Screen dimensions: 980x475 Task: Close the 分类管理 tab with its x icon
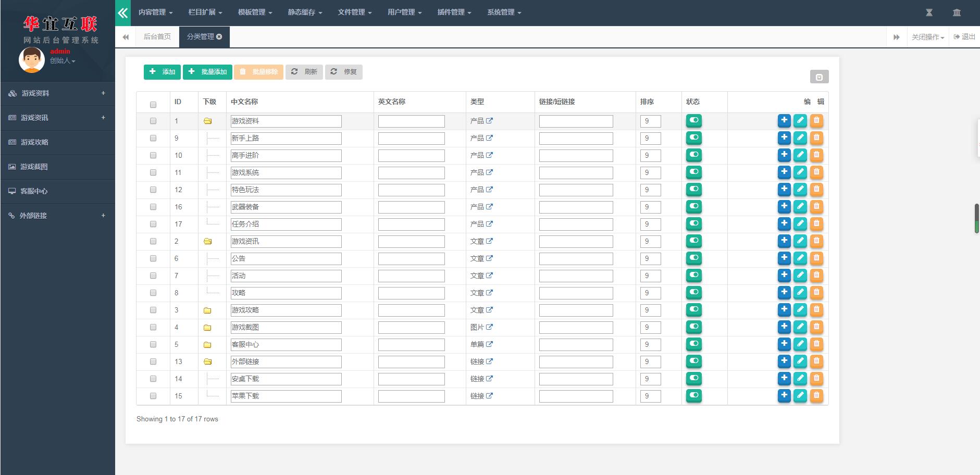coord(219,36)
